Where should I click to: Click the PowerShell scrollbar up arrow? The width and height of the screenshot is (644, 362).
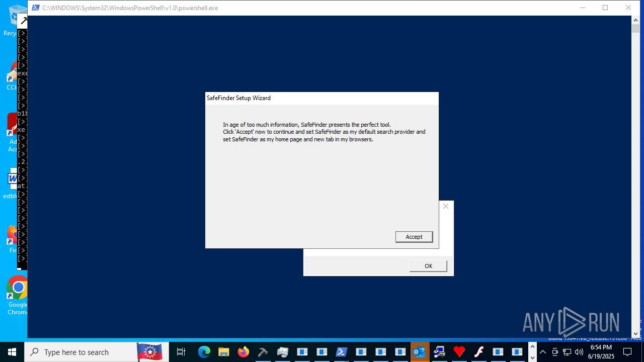point(635,20)
